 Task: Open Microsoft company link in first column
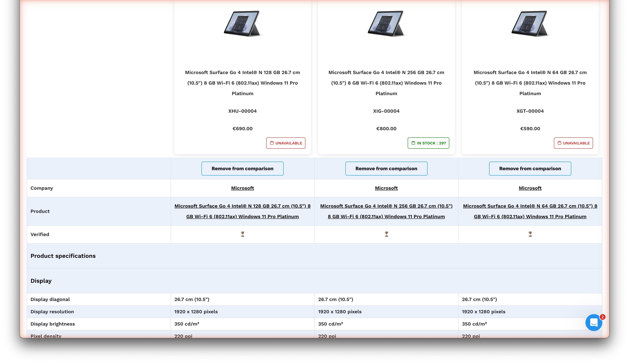[242, 188]
